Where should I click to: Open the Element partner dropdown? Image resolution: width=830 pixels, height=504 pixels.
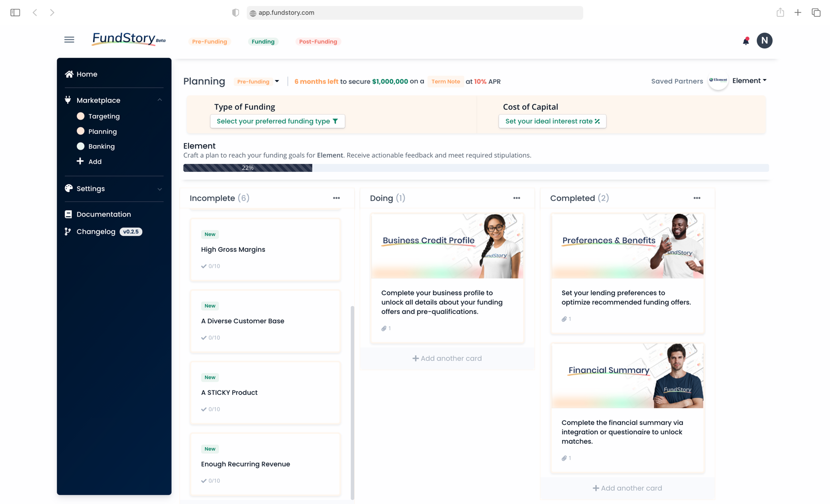point(749,80)
